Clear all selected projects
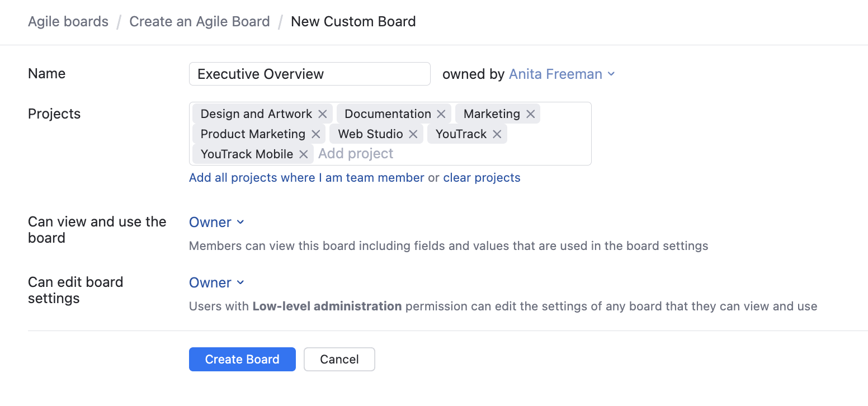Viewport: 868px width, 406px height. click(482, 177)
